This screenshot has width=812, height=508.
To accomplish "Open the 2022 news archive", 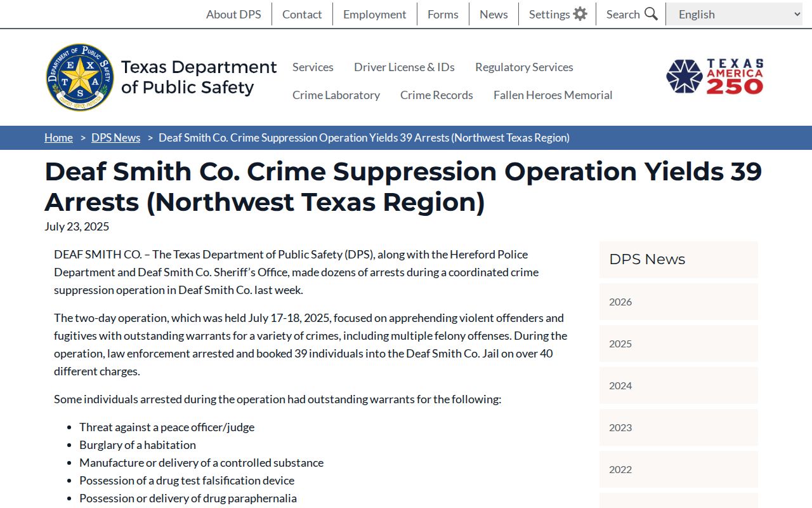I will click(679, 469).
